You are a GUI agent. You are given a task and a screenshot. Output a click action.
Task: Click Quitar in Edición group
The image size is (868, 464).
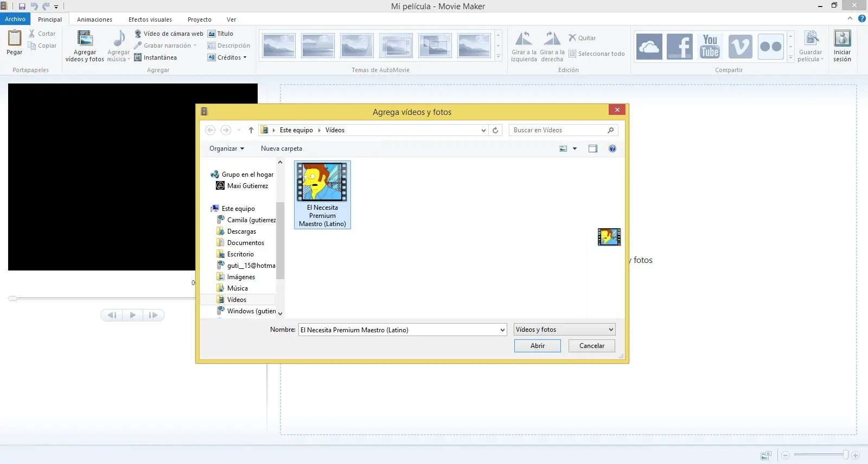click(x=582, y=38)
